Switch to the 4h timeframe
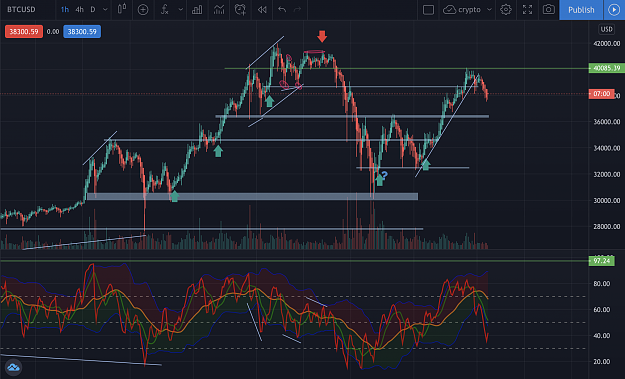 (79, 9)
